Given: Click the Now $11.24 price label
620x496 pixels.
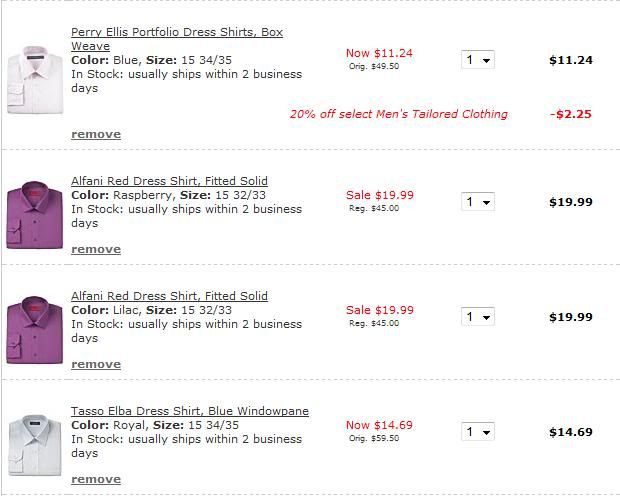Looking at the screenshot, I should click(379, 53).
